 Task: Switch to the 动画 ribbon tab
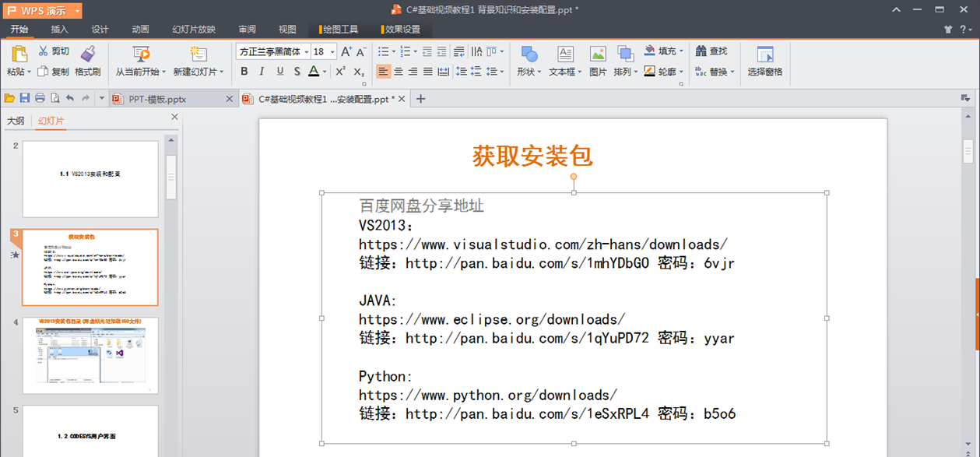click(x=140, y=30)
